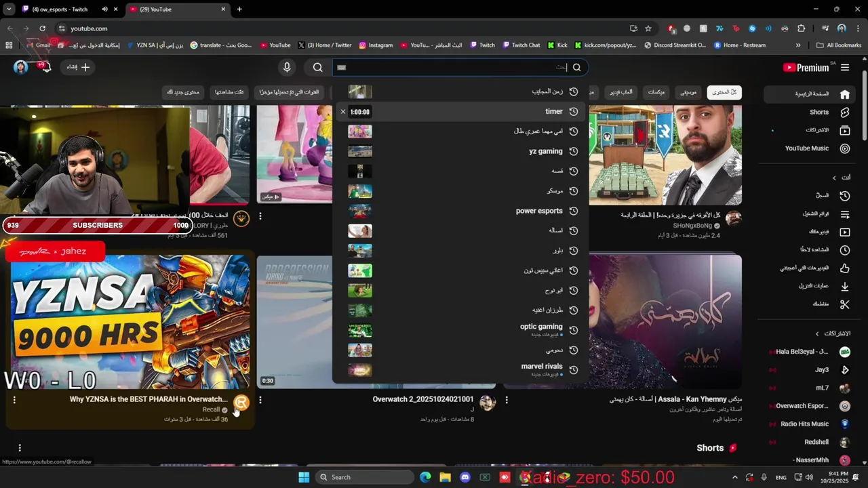Expand the الاشتراكات subscriptions list header
The image size is (868, 488).
point(833,333)
